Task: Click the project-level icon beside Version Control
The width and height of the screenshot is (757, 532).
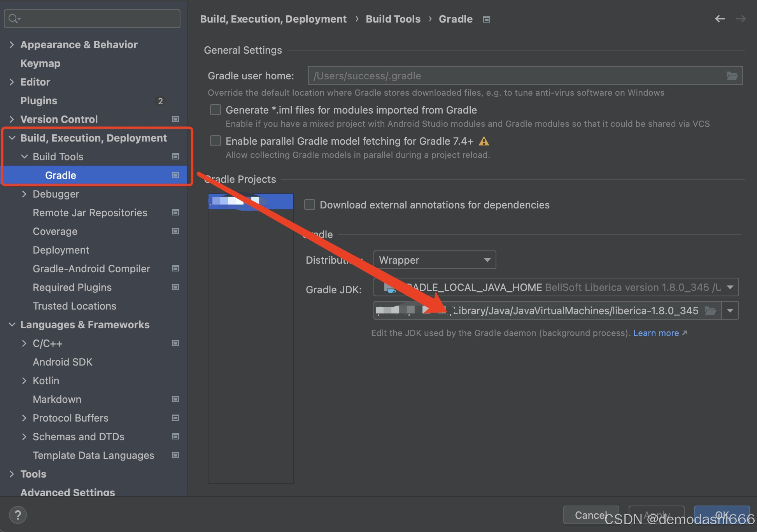Action: pos(175,119)
